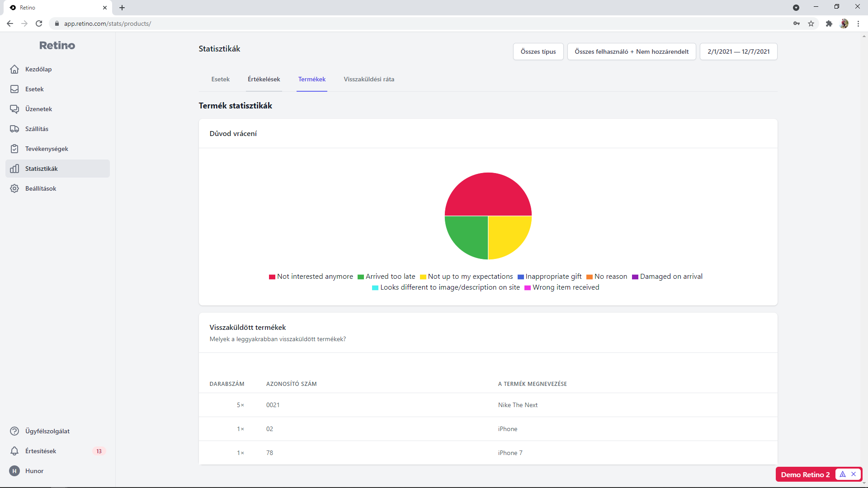
Task: Switch to the Visszaküldési ráta tab
Action: click(x=369, y=79)
